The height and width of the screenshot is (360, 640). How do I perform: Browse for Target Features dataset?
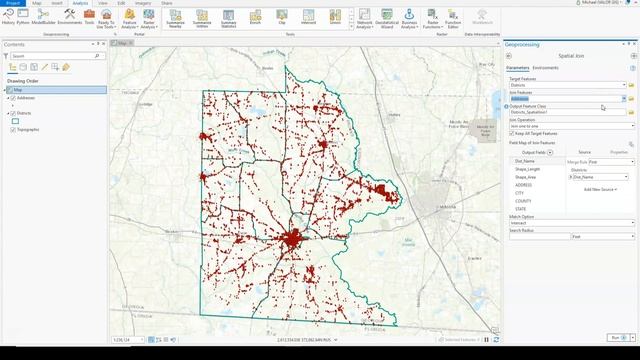point(631,85)
